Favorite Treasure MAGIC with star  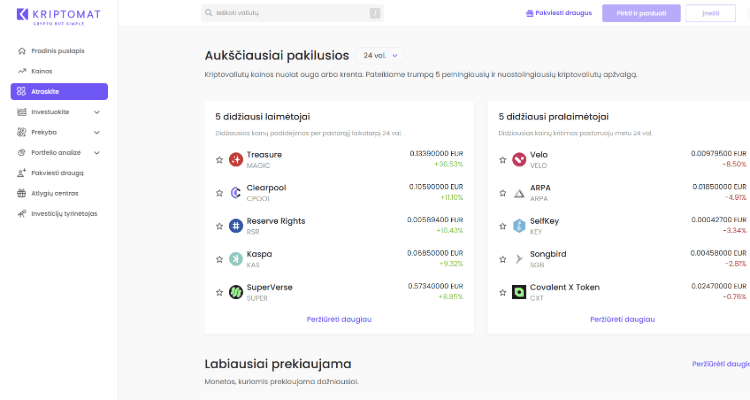click(219, 160)
